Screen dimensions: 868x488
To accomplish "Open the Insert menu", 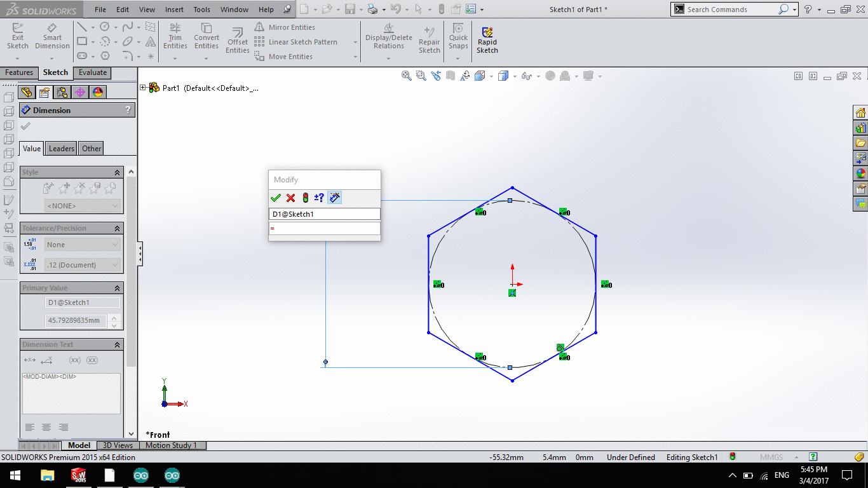I will (174, 10).
